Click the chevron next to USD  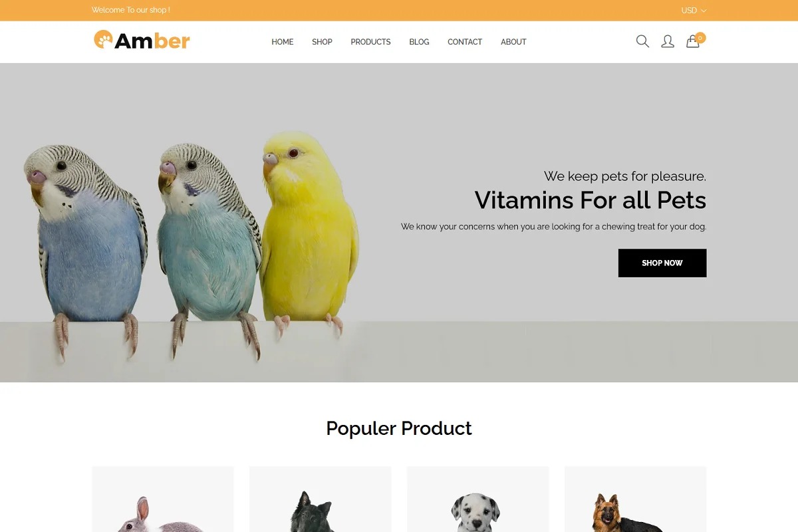(x=704, y=11)
